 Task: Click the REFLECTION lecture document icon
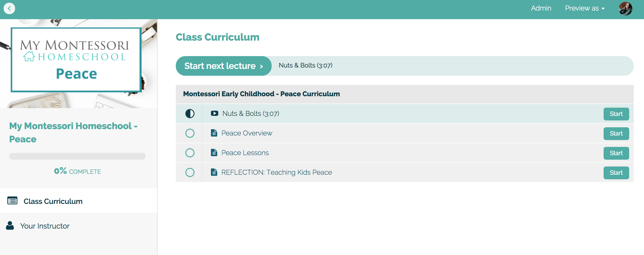pyautogui.click(x=214, y=172)
